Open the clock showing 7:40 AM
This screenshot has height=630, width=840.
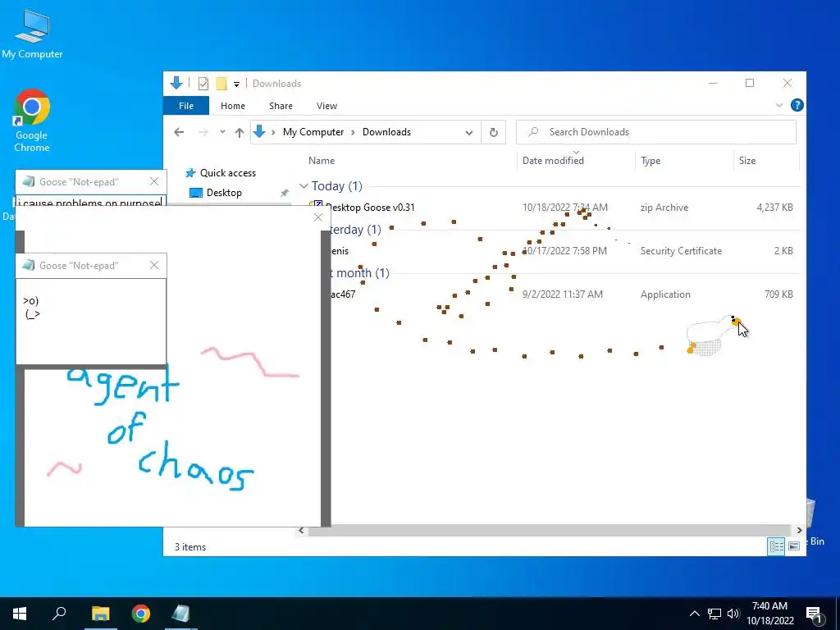tap(769, 614)
